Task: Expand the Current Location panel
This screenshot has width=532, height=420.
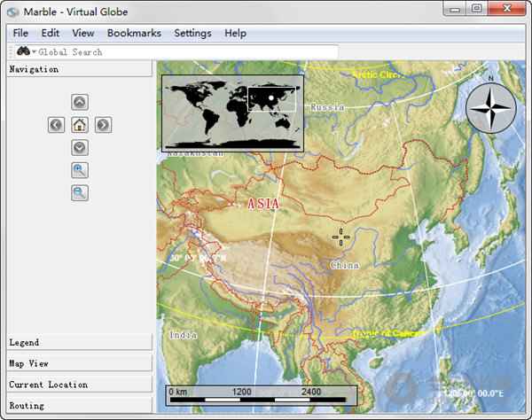Action: click(80, 385)
